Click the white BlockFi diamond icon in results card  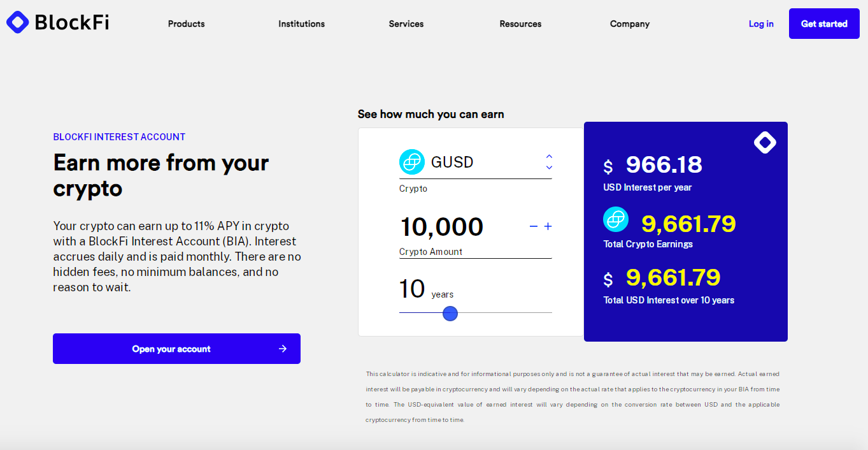(x=765, y=143)
